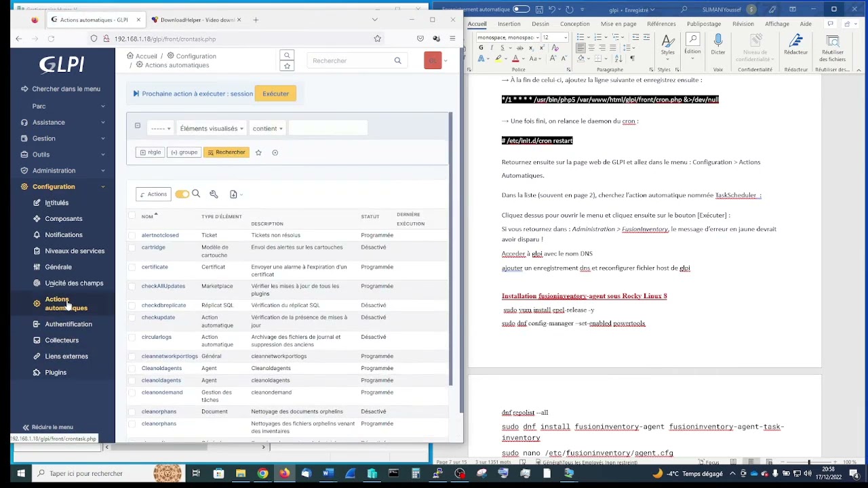Viewport: 868px width, 488px height.
Task: Toggle Word's Enregistrement automatique switch
Action: 521,9
